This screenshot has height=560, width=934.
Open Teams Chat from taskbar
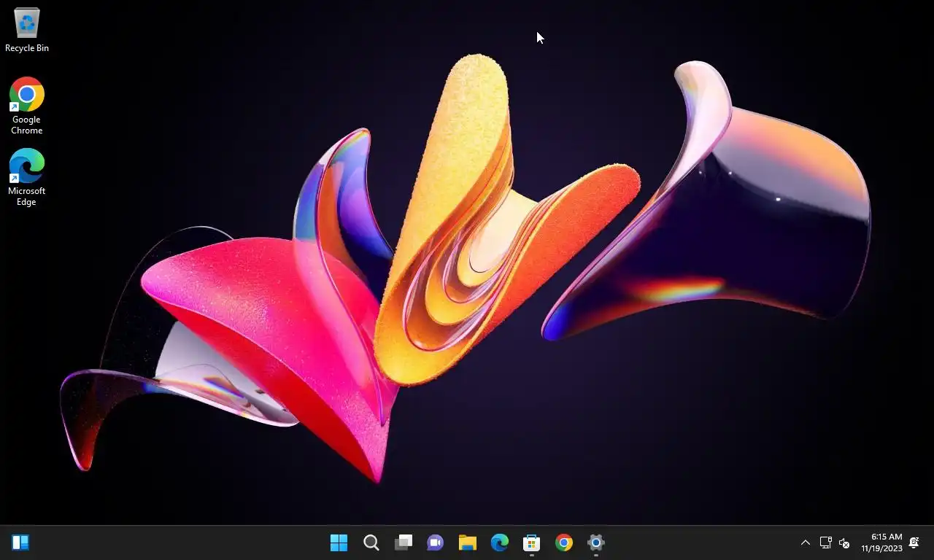436,542
